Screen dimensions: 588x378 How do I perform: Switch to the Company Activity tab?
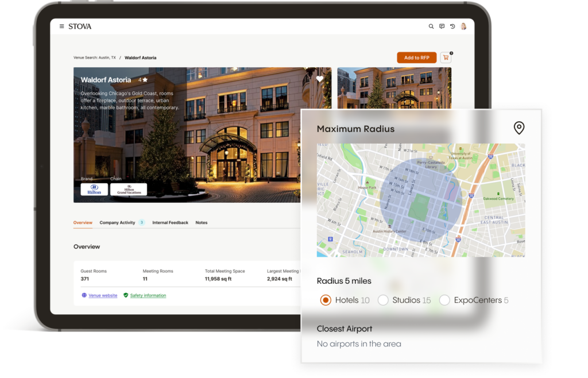click(117, 222)
